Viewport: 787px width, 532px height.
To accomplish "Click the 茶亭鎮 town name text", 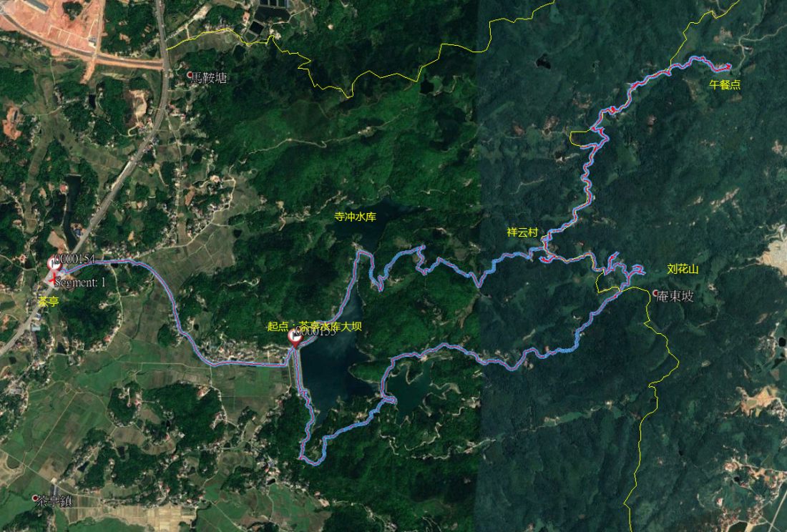I will click(54, 501).
